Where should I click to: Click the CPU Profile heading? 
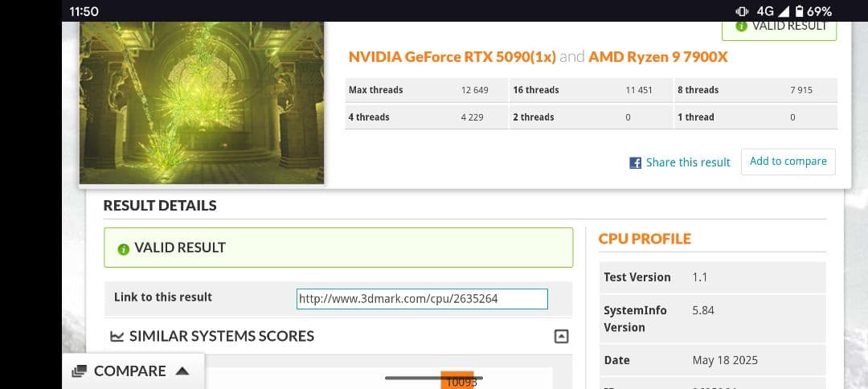[x=645, y=239]
